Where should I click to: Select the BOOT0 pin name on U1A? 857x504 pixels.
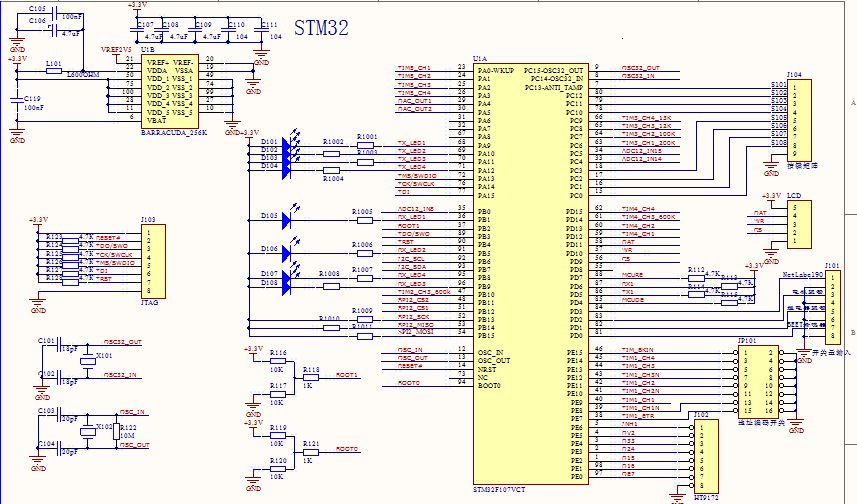(x=489, y=385)
